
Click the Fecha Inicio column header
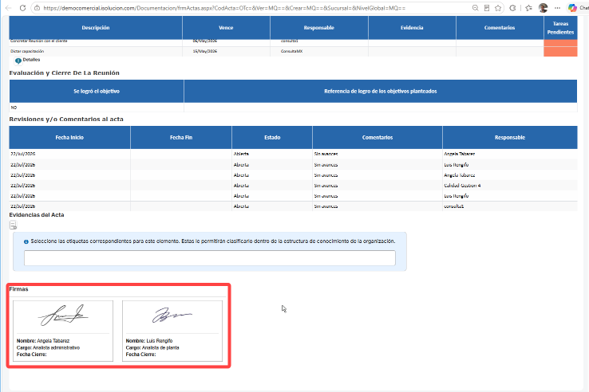pyautogui.click(x=69, y=137)
